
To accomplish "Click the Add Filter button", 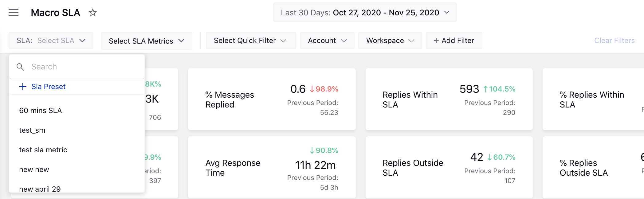I will click(x=454, y=41).
